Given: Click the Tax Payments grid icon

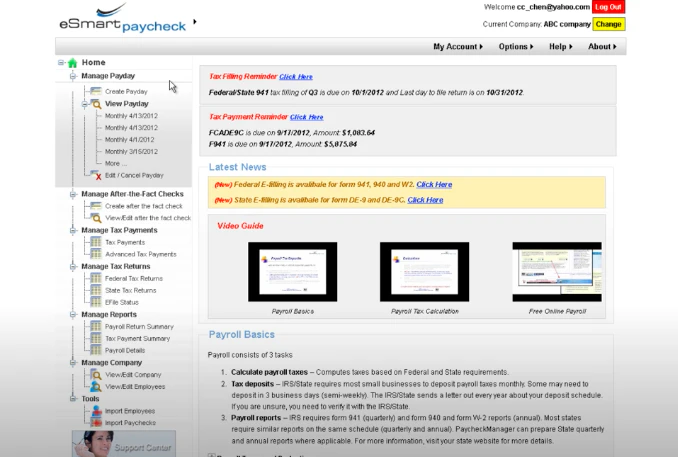Looking at the screenshot, I should (96, 242).
